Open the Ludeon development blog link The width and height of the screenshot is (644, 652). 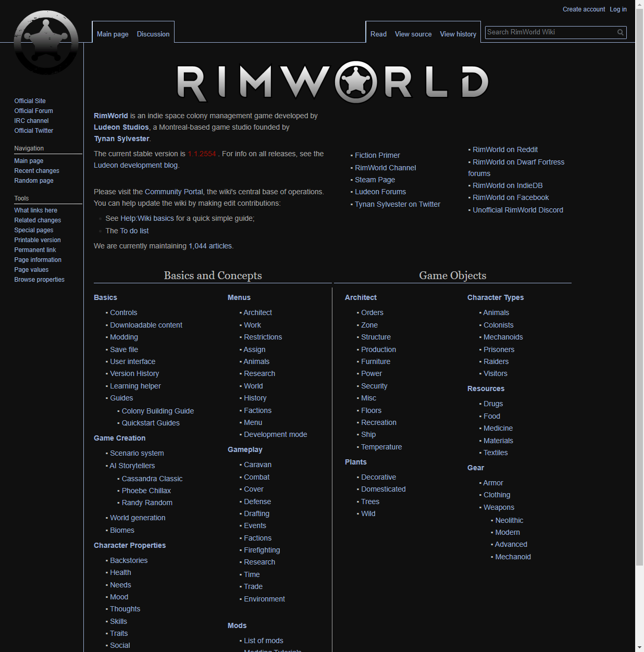tap(135, 165)
